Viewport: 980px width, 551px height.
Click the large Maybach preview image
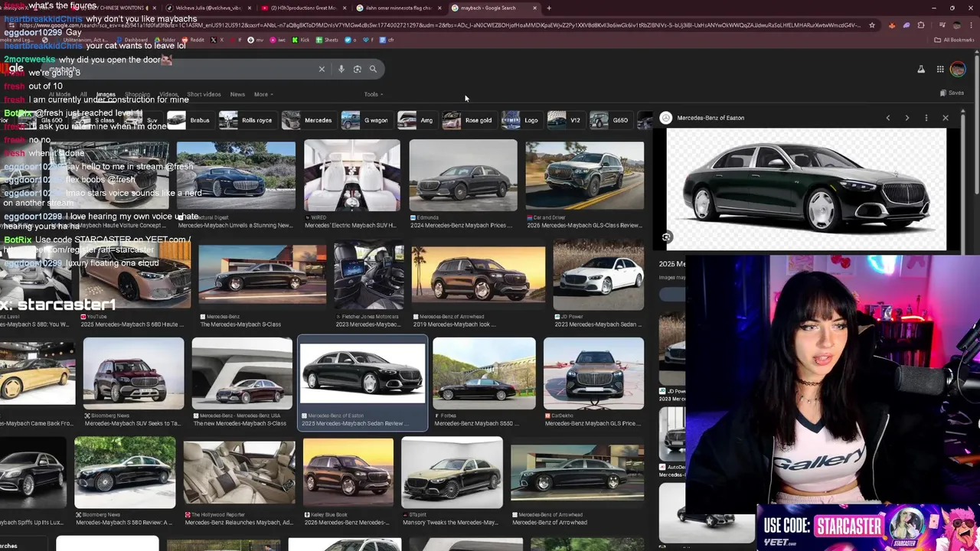[x=806, y=188]
